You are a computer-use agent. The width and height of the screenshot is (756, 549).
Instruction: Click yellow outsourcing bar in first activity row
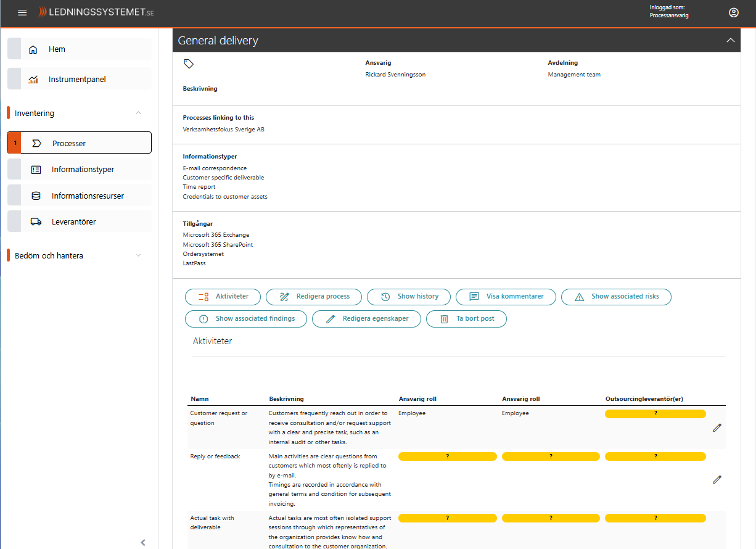pyautogui.click(x=655, y=414)
